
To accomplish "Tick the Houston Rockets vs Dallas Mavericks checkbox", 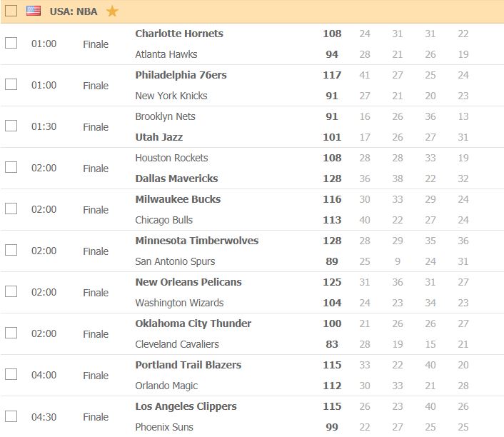I will click(11, 167).
